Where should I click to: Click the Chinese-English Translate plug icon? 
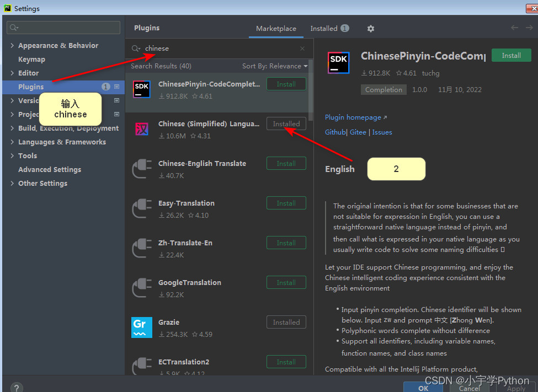(x=142, y=169)
